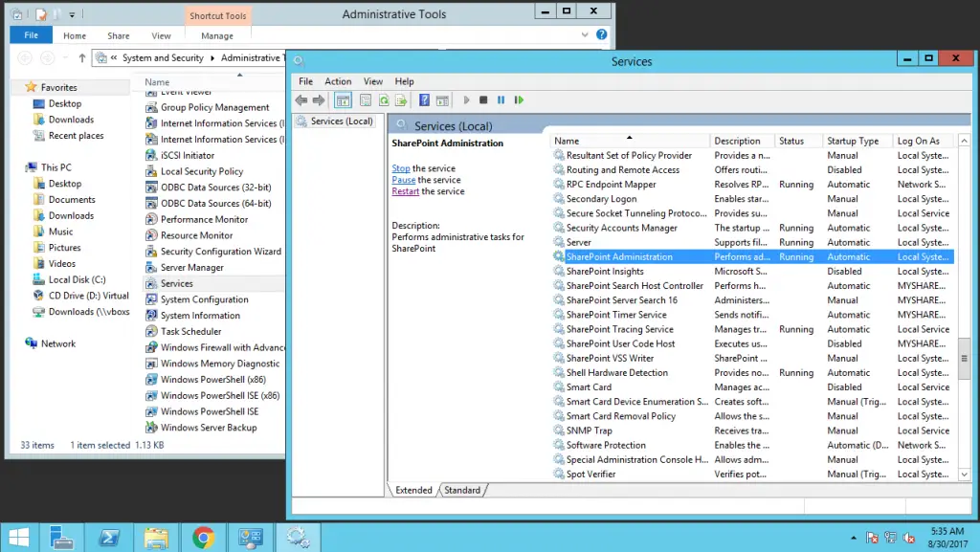Sort by the Description column header
This screenshot has width=980, height=552.
click(742, 142)
